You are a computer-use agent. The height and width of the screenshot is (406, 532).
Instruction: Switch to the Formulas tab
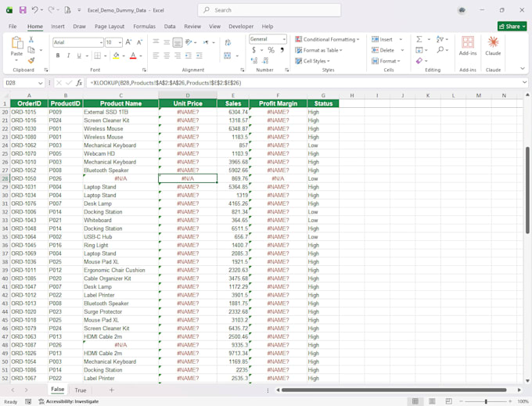[x=144, y=26]
